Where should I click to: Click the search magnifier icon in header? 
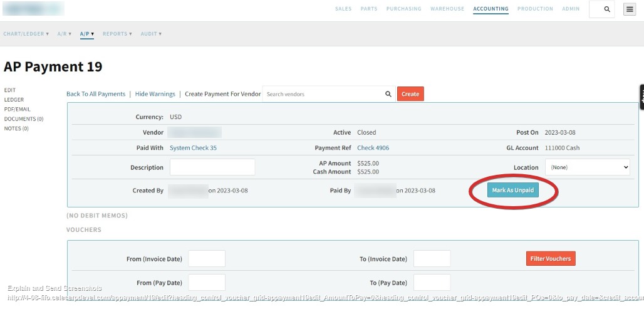[606, 9]
